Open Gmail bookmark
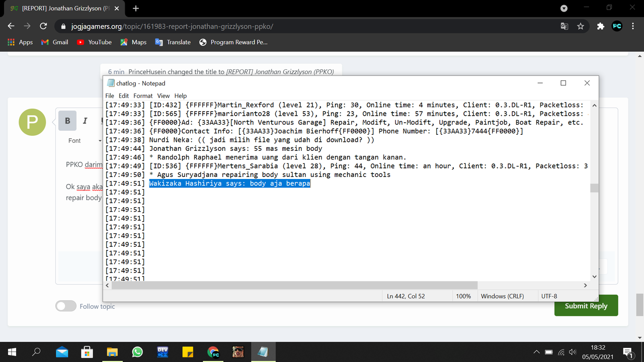 [54, 42]
